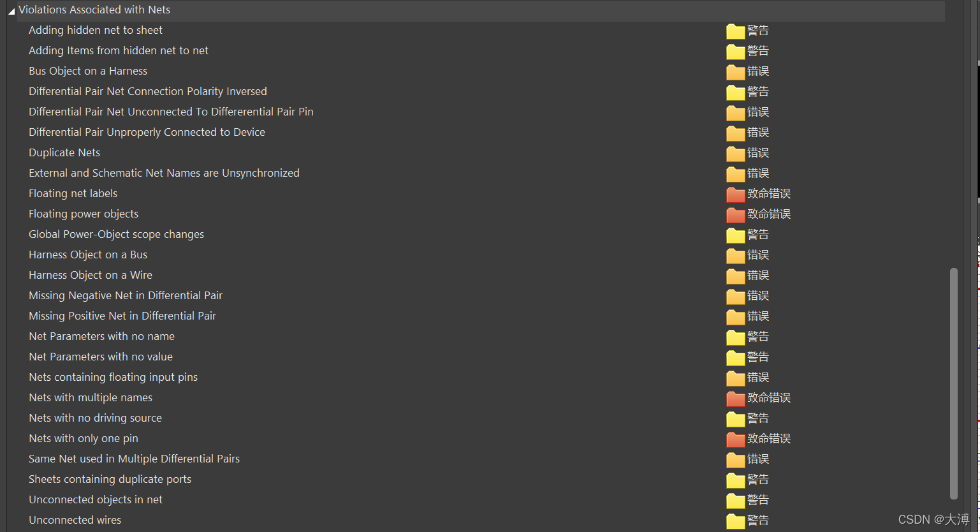The image size is (980, 532).
Task: Click red folder icon for Floating net labels
Action: pyautogui.click(x=735, y=194)
